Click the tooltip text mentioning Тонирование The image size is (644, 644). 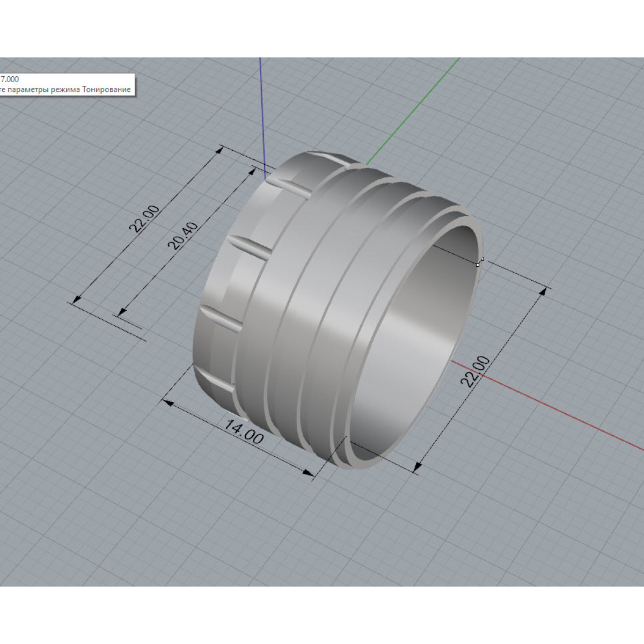65,90
